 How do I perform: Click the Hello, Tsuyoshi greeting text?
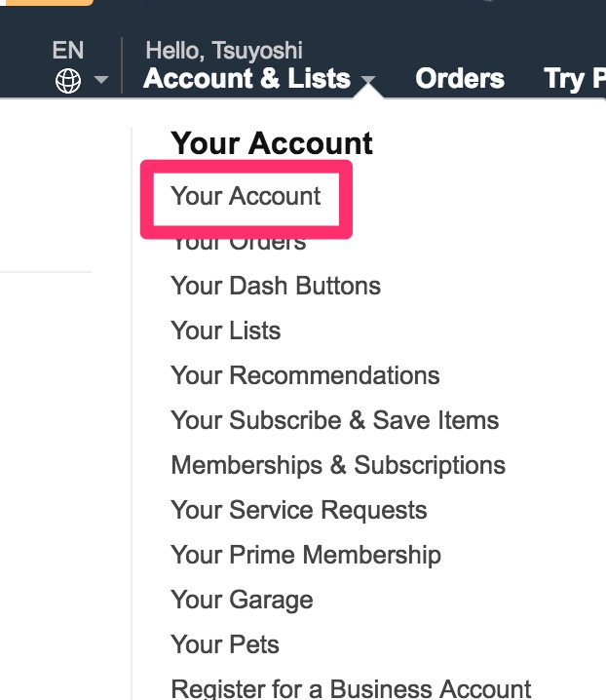[x=224, y=51]
